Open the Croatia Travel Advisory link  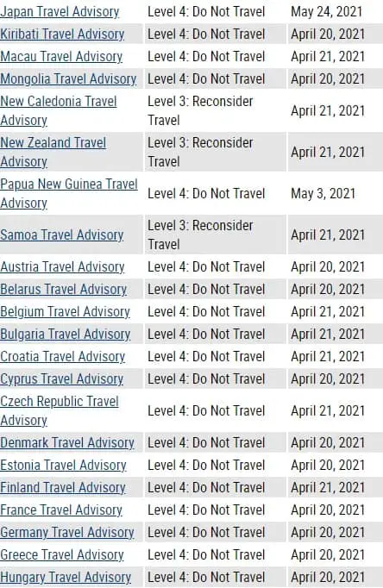pyautogui.click(x=62, y=357)
